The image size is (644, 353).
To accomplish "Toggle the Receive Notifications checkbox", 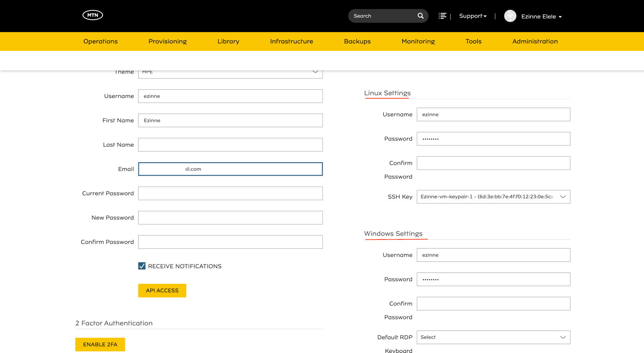I will pos(142,266).
